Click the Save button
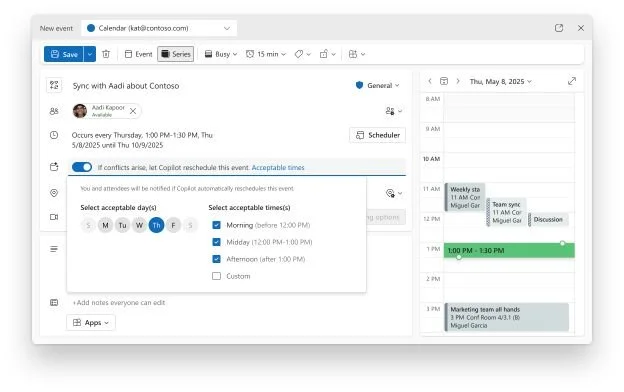The image size is (624, 392). pos(64,54)
